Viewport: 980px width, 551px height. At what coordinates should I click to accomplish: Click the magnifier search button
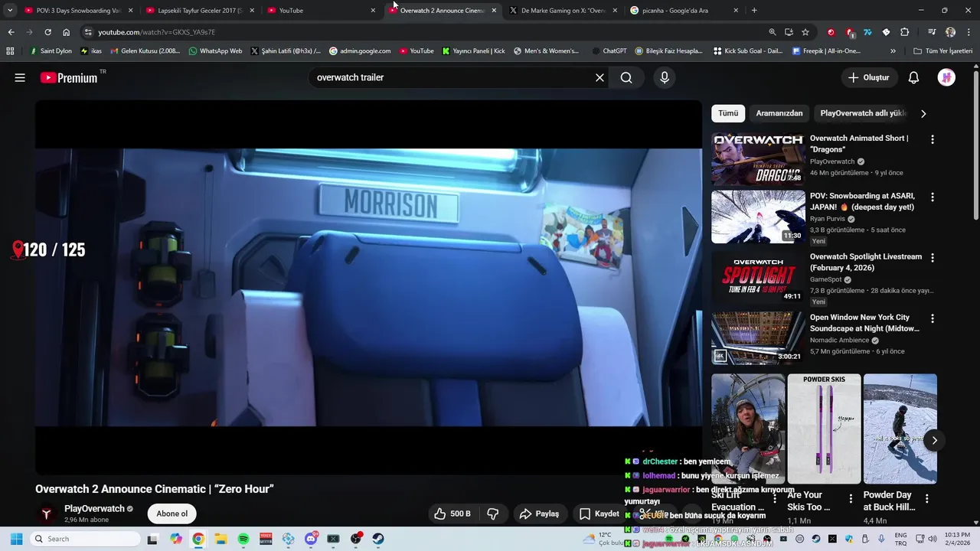(626, 77)
